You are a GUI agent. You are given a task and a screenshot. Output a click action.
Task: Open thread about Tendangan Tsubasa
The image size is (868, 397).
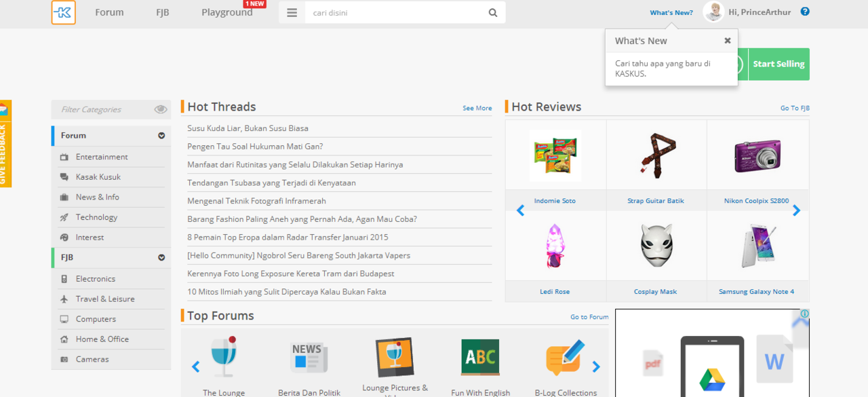[271, 183]
